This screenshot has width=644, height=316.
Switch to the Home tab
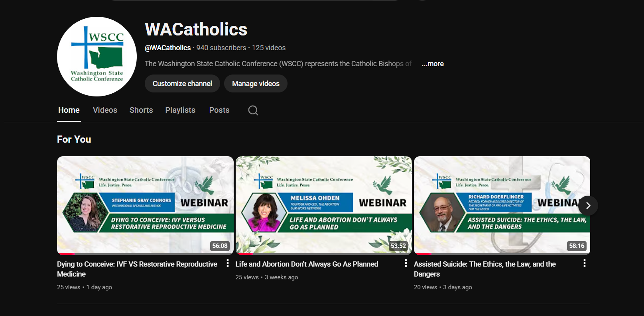pyautogui.click(x=69, y=110)
